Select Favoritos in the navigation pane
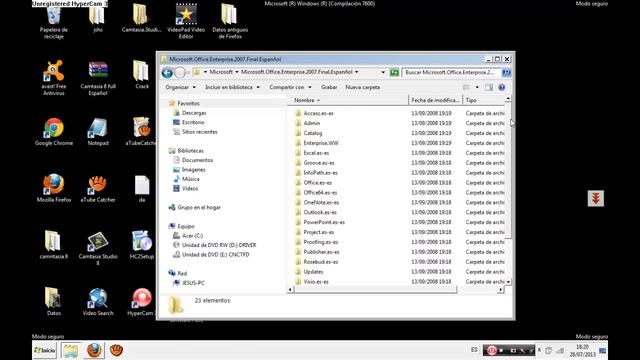Image resolution: width=640 pixels, height=360 pixels. coord(188,104)
